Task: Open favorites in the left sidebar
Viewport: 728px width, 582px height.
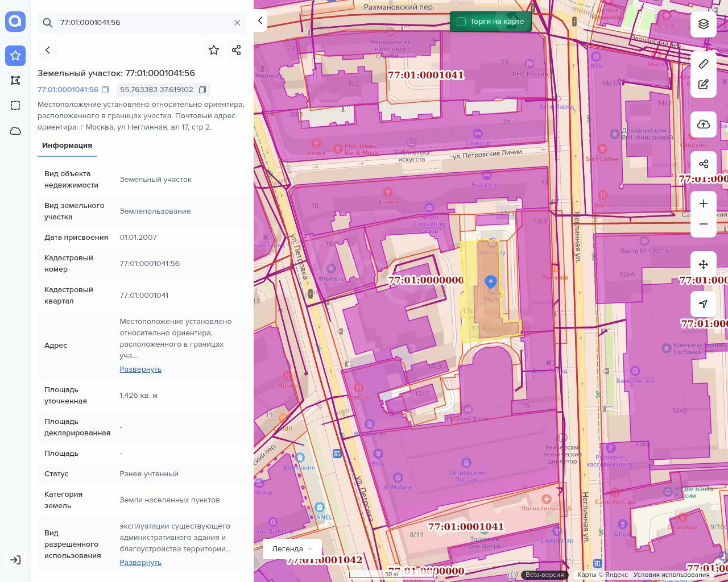Action: click(15, 56)
